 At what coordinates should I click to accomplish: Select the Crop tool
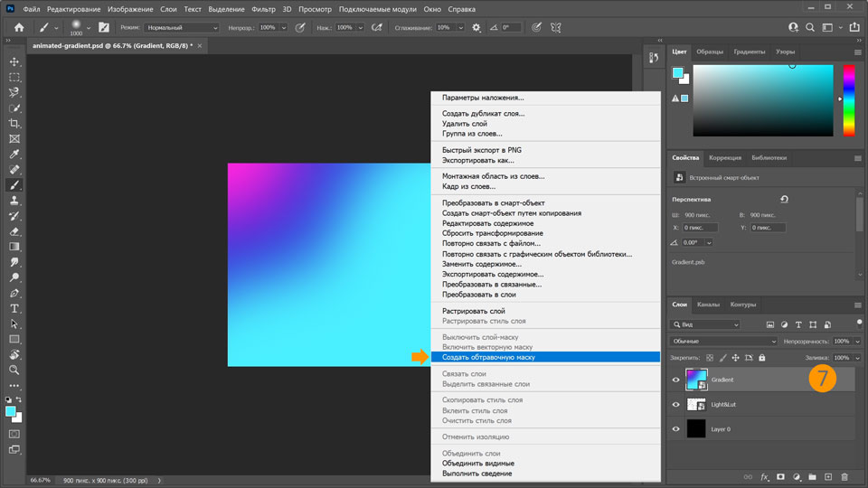coord(14,123)
